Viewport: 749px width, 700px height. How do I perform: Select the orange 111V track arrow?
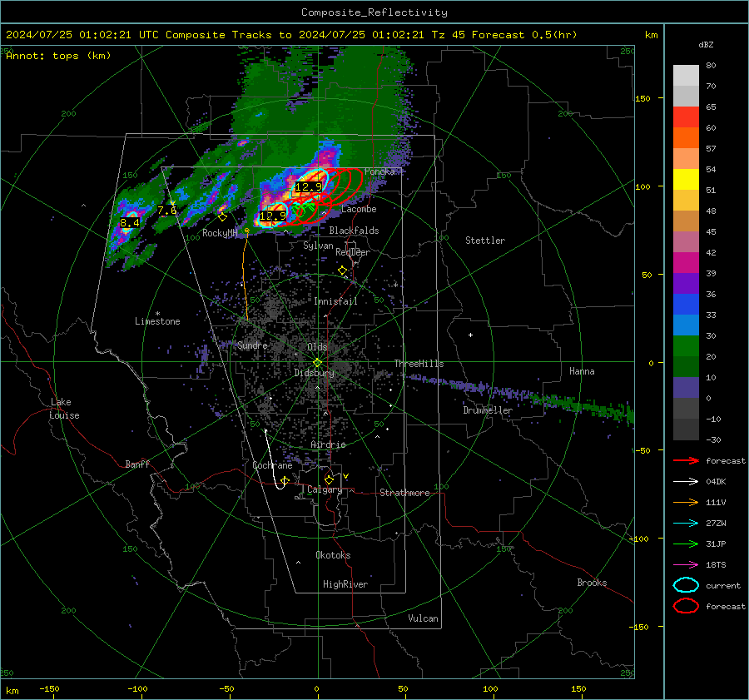[x=685, y=502]
